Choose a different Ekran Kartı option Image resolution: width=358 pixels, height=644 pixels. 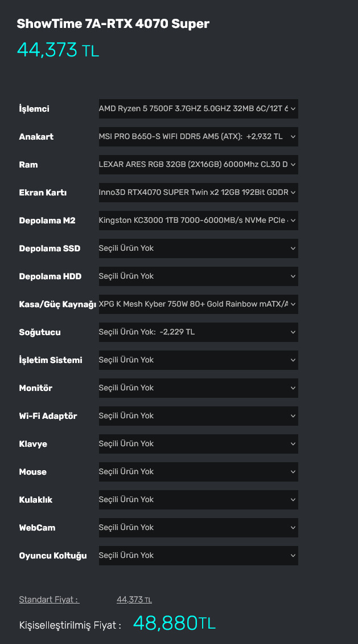coord(198,193)
